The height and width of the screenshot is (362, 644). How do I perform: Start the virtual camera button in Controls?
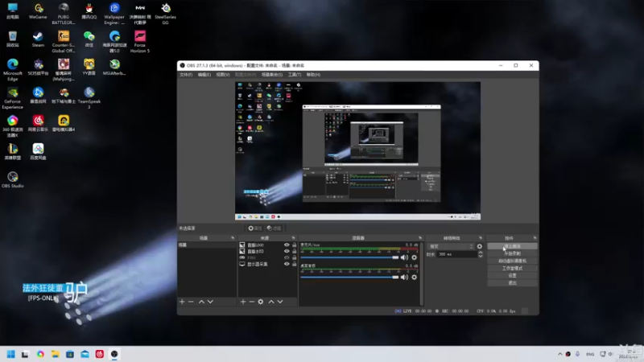click(512, 261)
